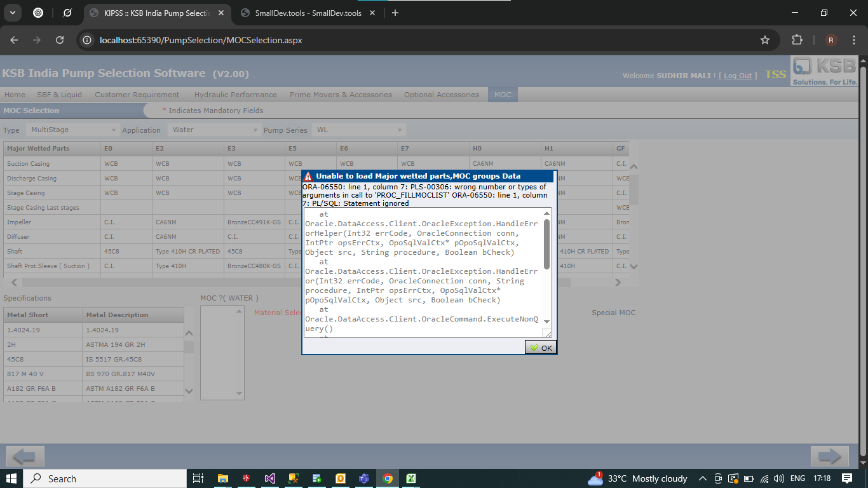
Task: Open Microsoft Teams from taskbar
Action: click(x=364, y=478)
